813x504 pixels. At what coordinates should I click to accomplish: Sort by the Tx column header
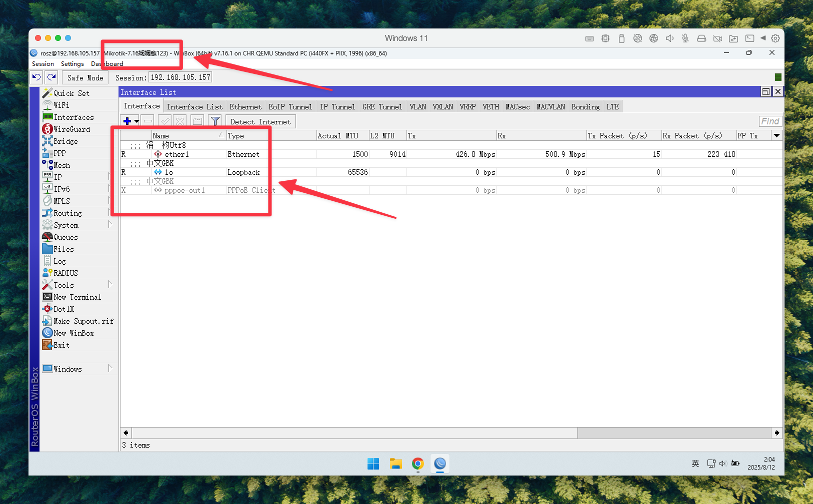(451, 136)
